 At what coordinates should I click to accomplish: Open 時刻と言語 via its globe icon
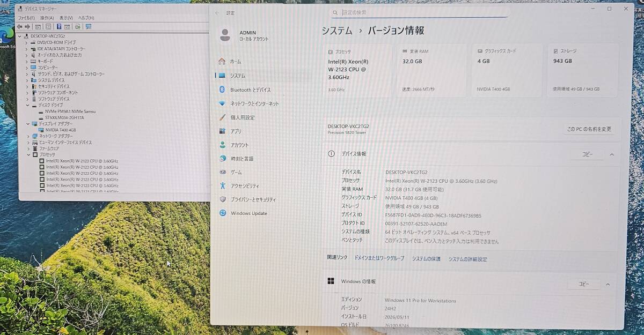click(222, 159)
